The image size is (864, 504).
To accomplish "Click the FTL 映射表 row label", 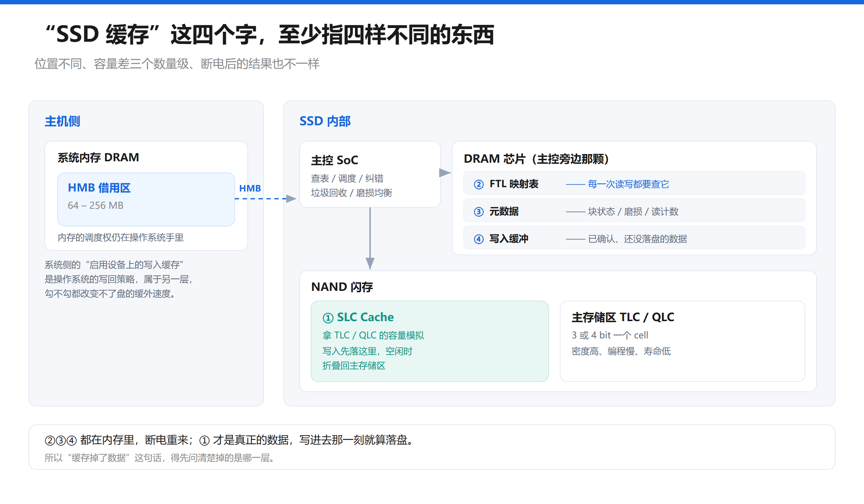I will [514, 184].
